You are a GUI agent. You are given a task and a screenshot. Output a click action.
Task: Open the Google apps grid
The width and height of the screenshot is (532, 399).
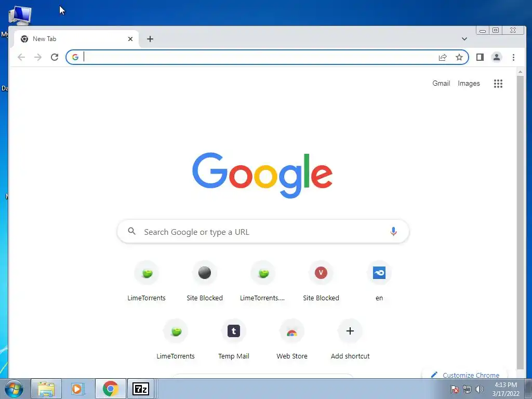click(498, 84)
